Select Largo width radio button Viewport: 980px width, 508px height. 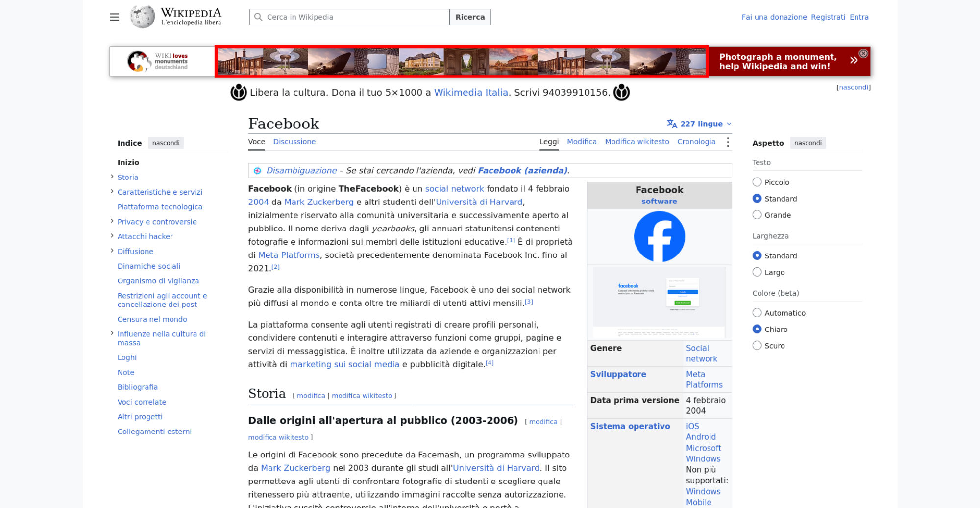pyautogui.click(x=757, y=272)
